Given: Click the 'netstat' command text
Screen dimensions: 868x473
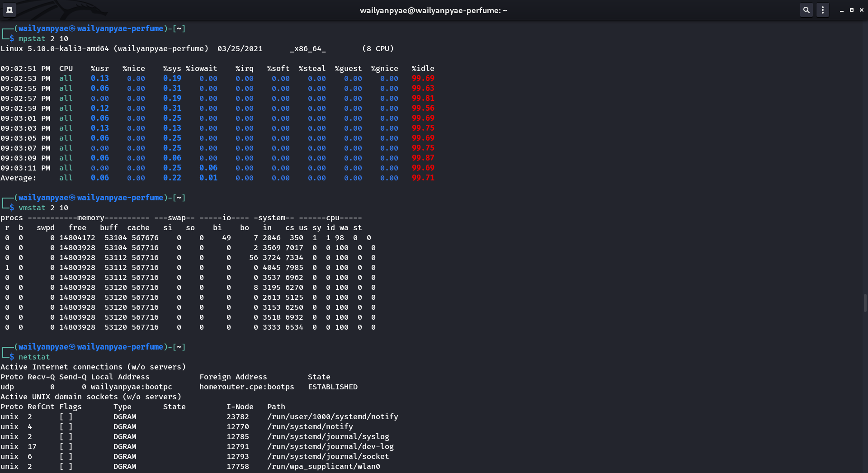Looking at the screenshot, I should [34, 357].
